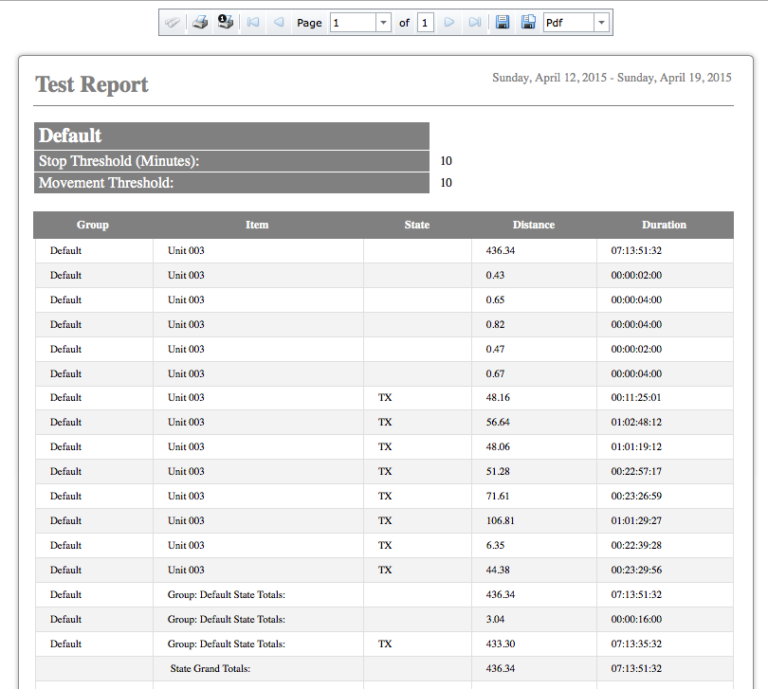The image size is (768, 689).
Task: Select distance value 0.47
Action: pyautogui.click(x=495, y=349)
